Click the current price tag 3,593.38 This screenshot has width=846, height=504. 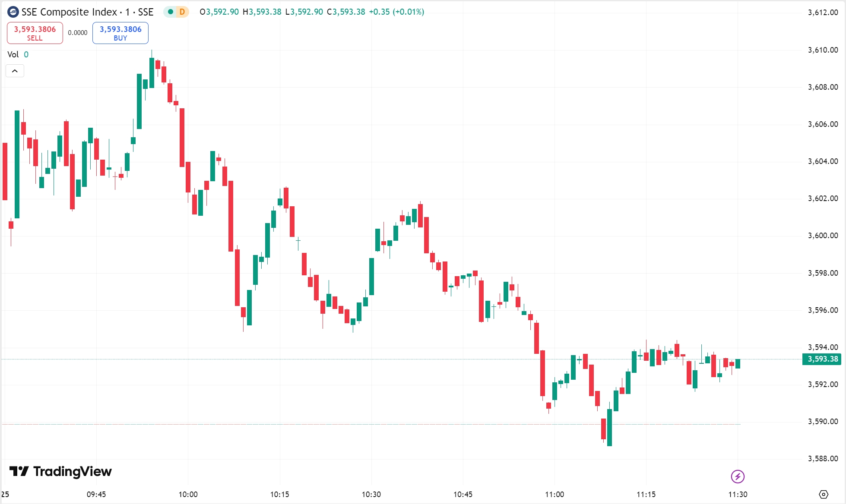[822, 359]
